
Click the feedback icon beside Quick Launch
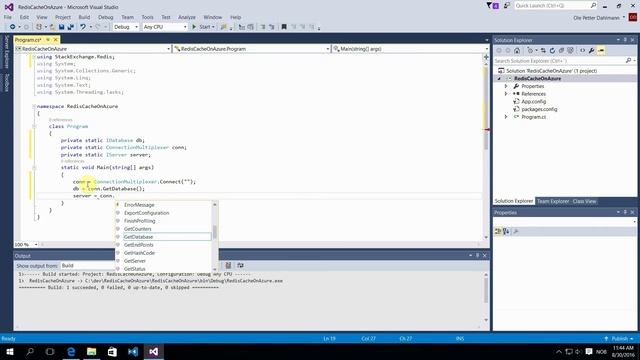pos(507,6)
